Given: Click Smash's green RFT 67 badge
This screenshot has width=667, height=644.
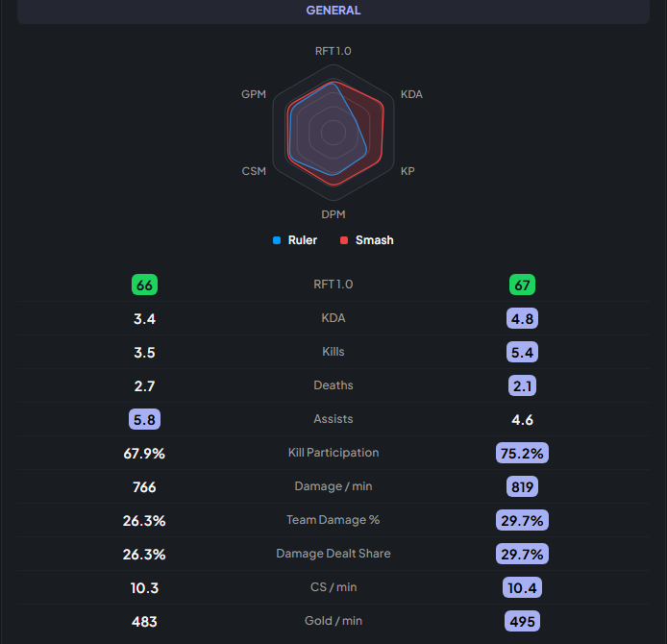Looking at the screenshot, I should [523, 285].
